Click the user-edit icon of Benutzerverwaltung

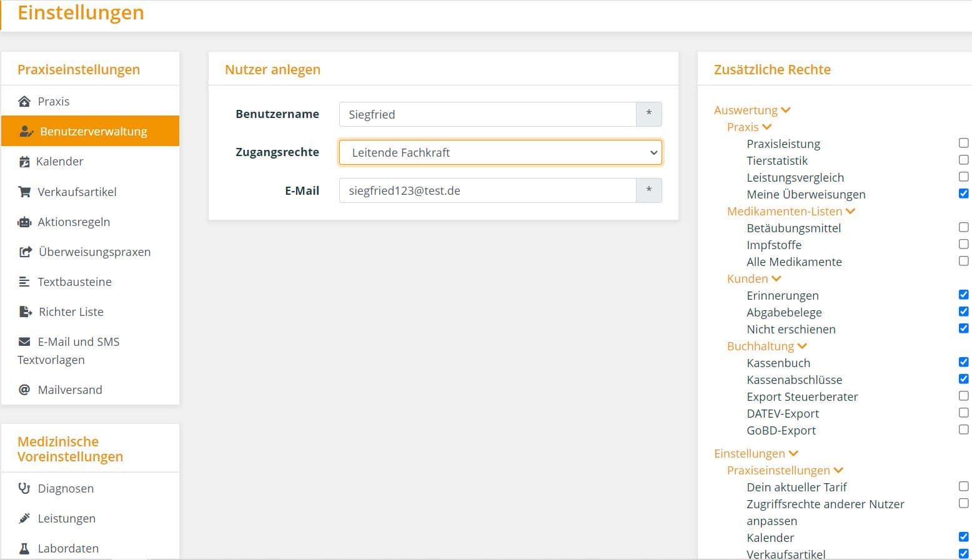coord(26,131)
